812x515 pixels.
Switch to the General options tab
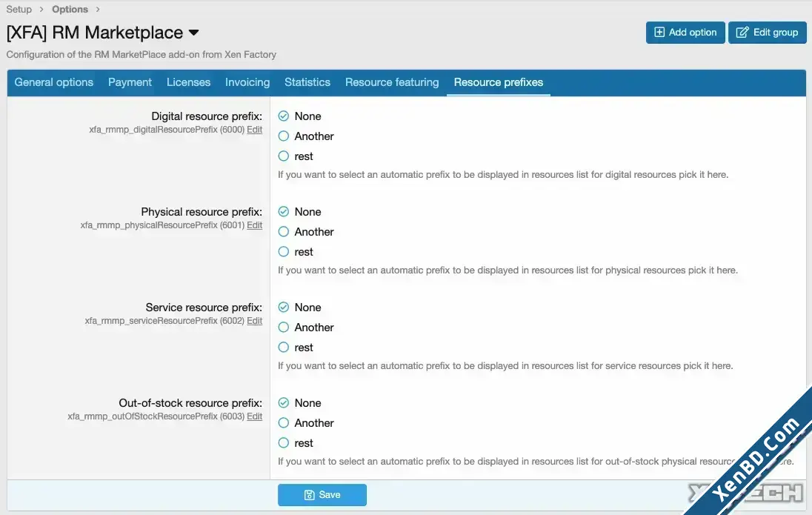[54, 82]
